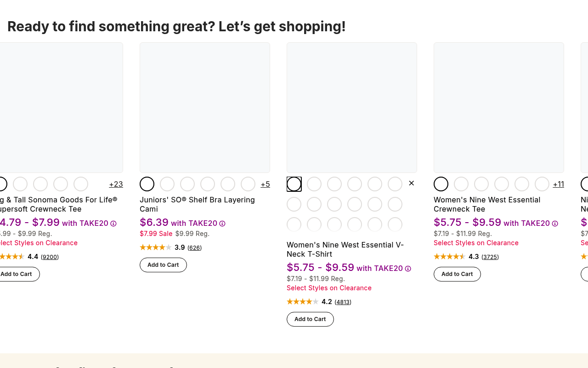Open 4813 reviews link for V-Neck T-Shirt

[343, 302]
